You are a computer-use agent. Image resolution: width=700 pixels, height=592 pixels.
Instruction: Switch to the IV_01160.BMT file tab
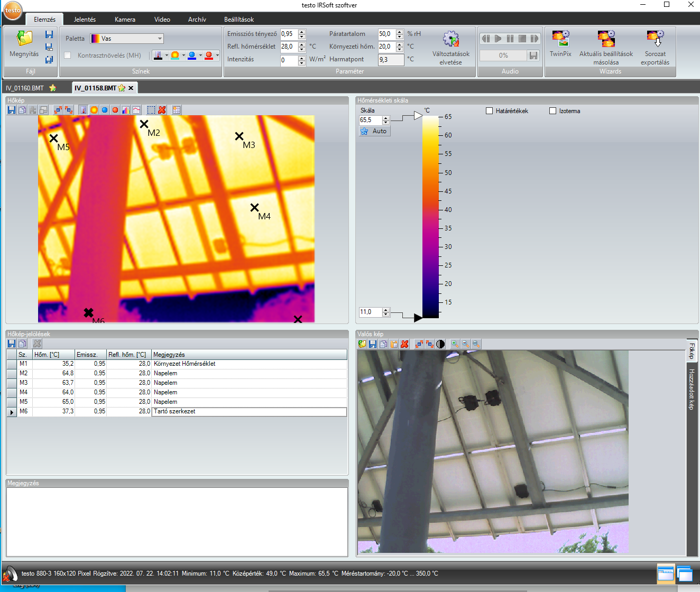25,88
